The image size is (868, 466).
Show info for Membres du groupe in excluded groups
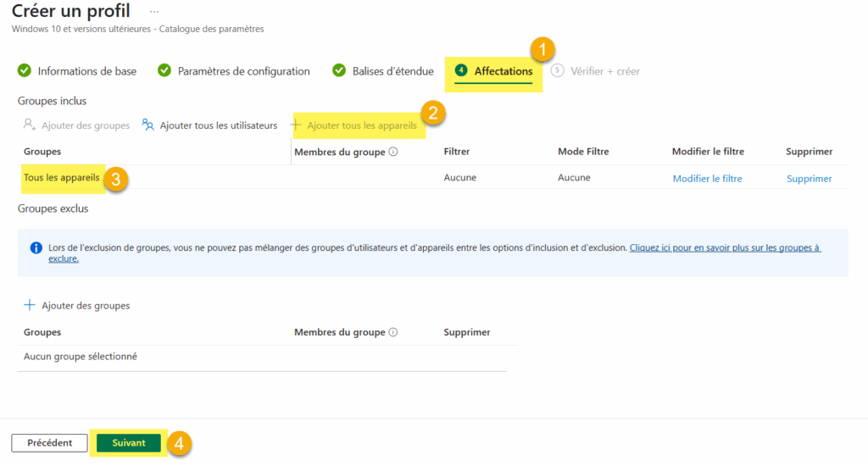point(393,332)
